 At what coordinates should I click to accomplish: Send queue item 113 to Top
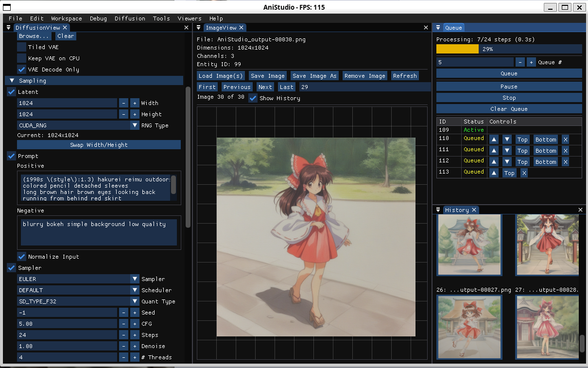(x=509, y=173)
